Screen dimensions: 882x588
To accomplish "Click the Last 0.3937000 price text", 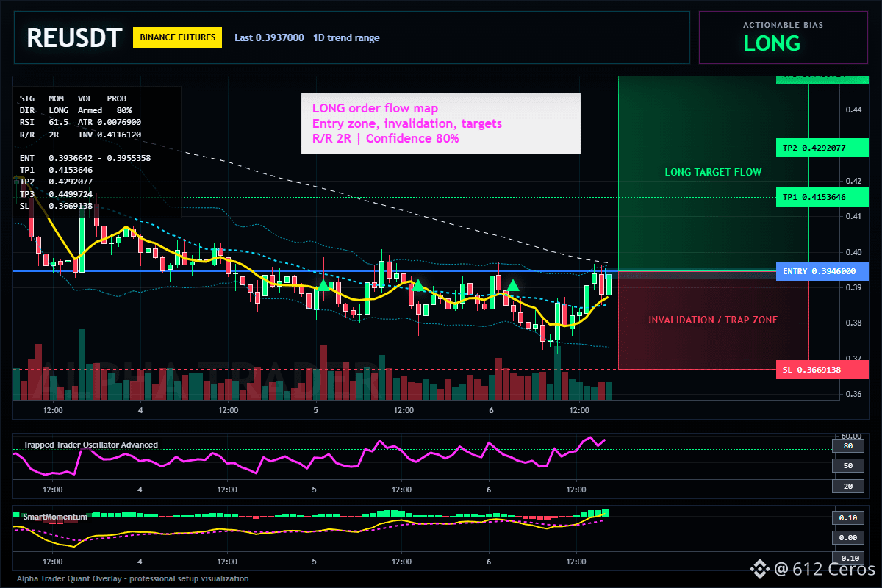I will click(x=269, y=37).
